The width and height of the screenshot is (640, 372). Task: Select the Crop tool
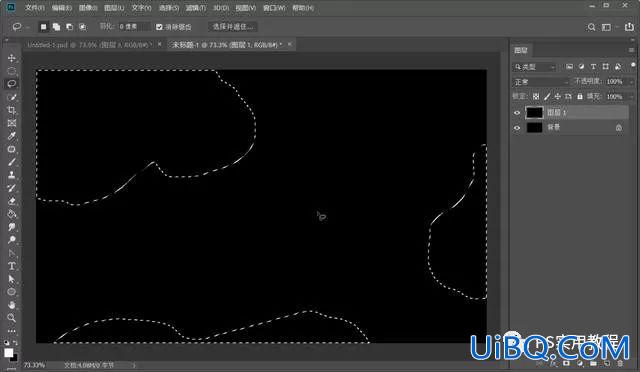pos(11,110)
